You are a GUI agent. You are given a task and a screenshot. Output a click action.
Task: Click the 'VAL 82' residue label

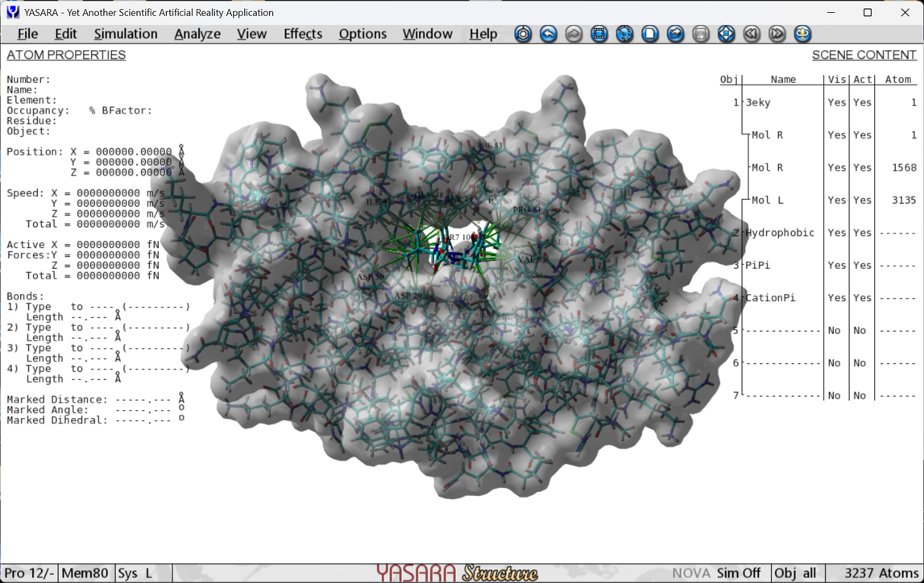[x=532, y=259]
